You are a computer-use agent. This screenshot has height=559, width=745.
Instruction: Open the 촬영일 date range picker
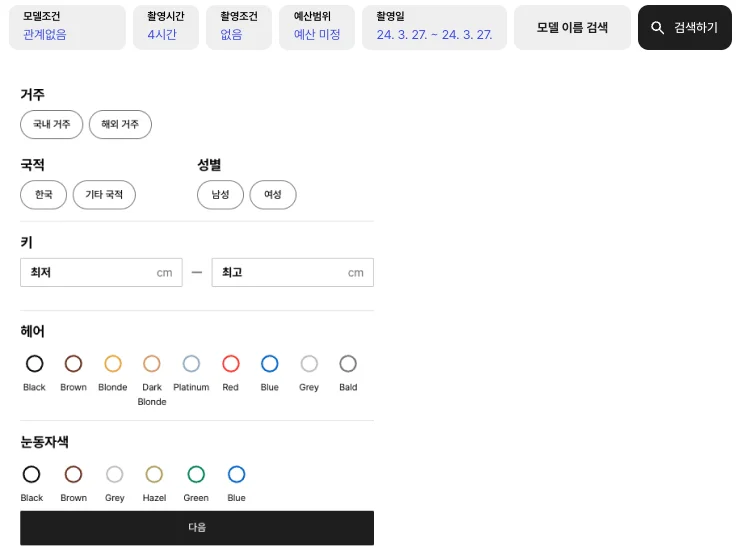point(434,27)
